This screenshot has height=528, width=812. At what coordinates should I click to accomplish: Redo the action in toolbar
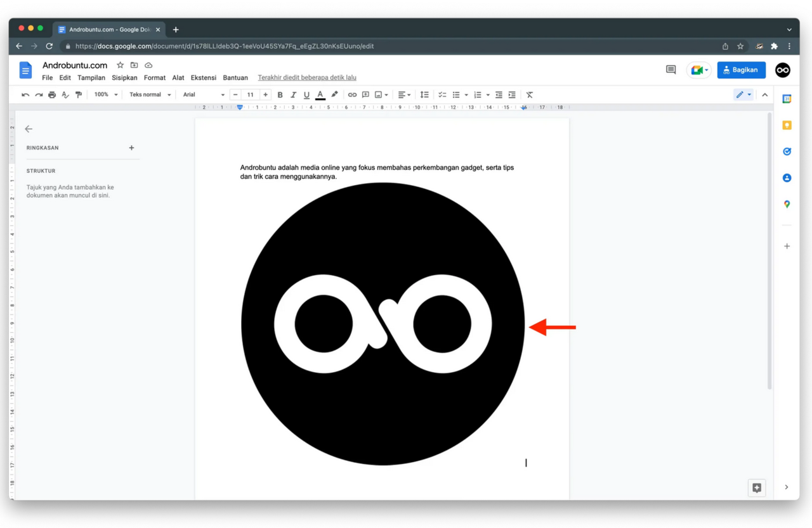39,95
